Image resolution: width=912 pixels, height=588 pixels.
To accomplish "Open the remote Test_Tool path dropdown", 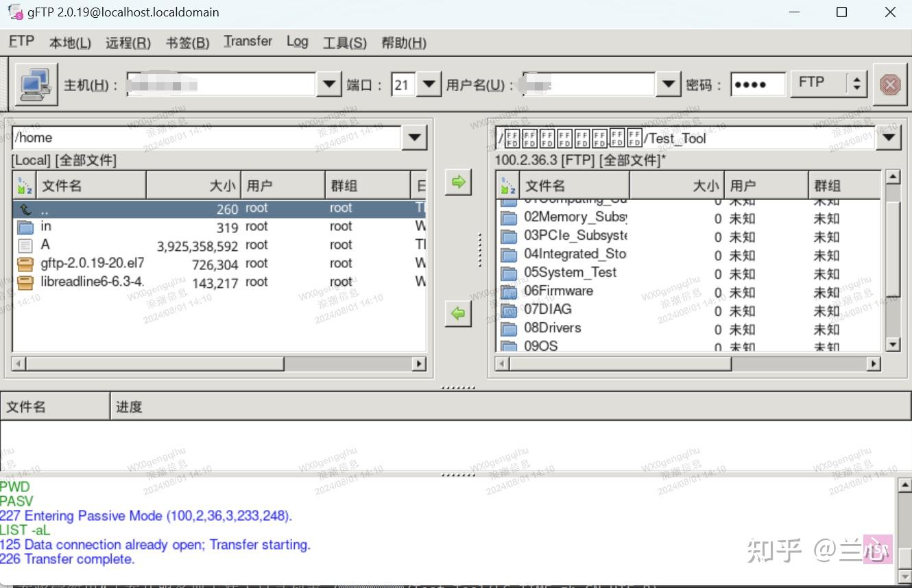I will tap(889, 137).
